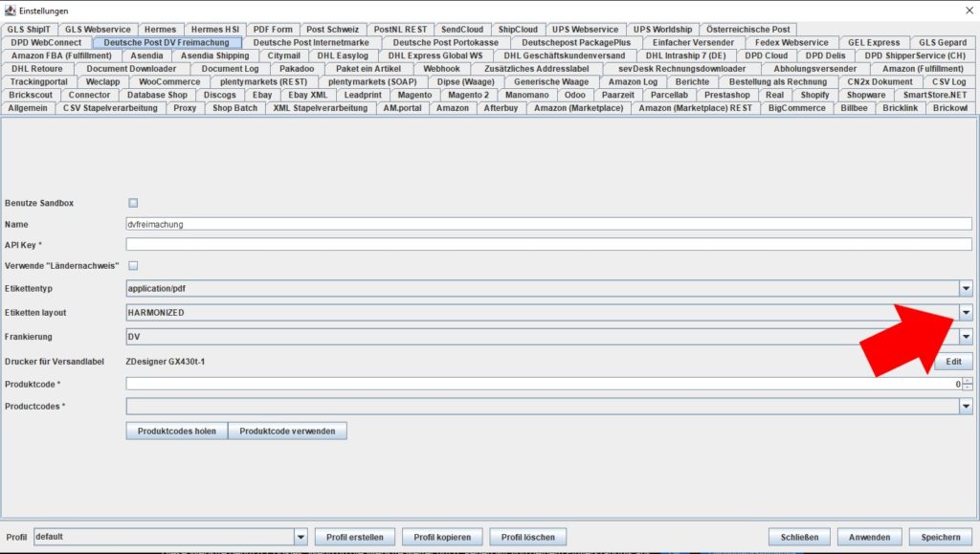The width and height of the screenshot is (980, 554).
Task: Open the Profil default dropdown
Action: pos(301,537)
